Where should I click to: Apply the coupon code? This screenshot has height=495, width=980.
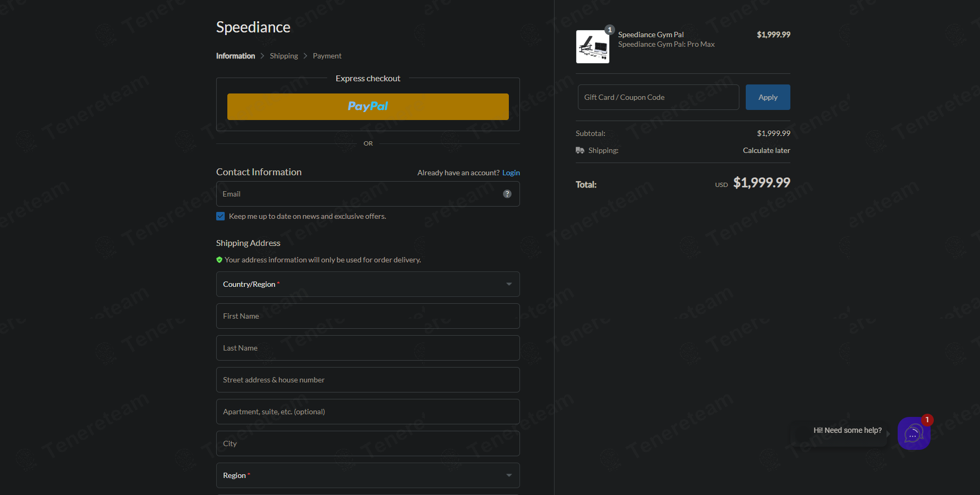coord(768,97)
